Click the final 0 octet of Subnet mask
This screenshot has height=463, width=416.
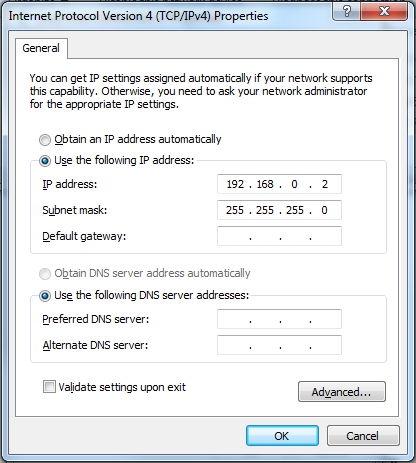click(324, 210)
